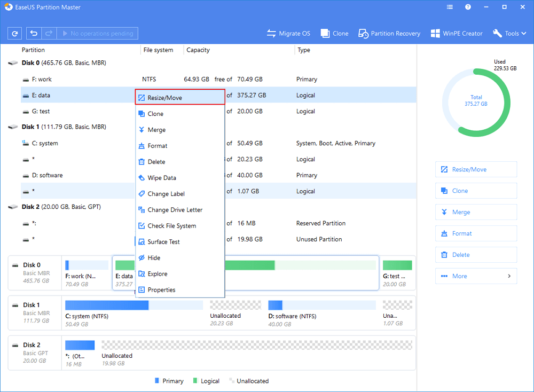Click the C: system partition icon
This screenshot has width=534, height=392.
26,143
